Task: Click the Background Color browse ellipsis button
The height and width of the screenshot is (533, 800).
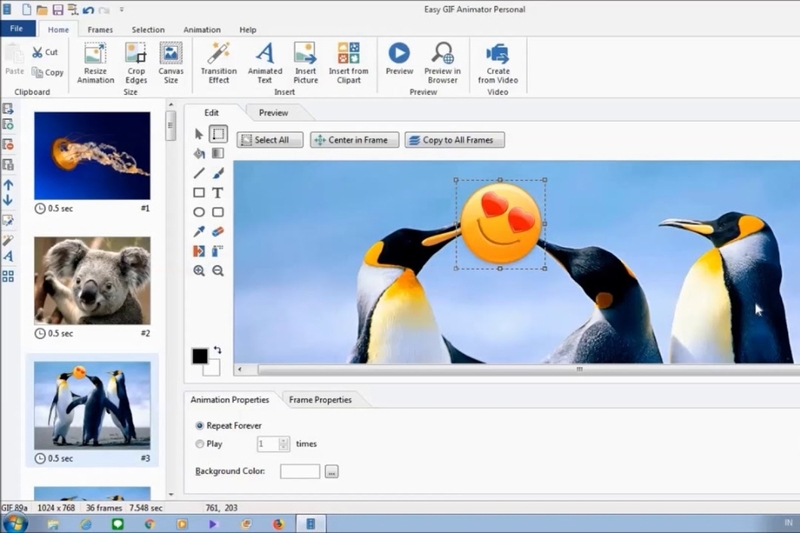Action: pyautogui.click(x=332, y=472)
